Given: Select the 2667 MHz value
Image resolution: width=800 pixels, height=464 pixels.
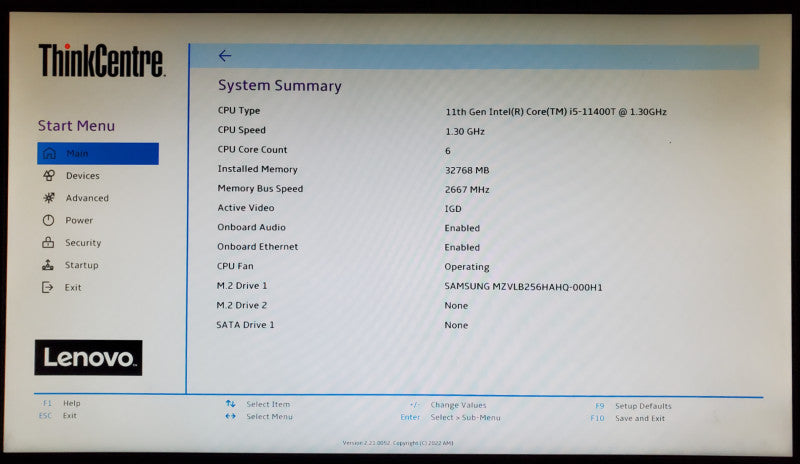Looking at the screenshot, I should [x=467, y=189].
